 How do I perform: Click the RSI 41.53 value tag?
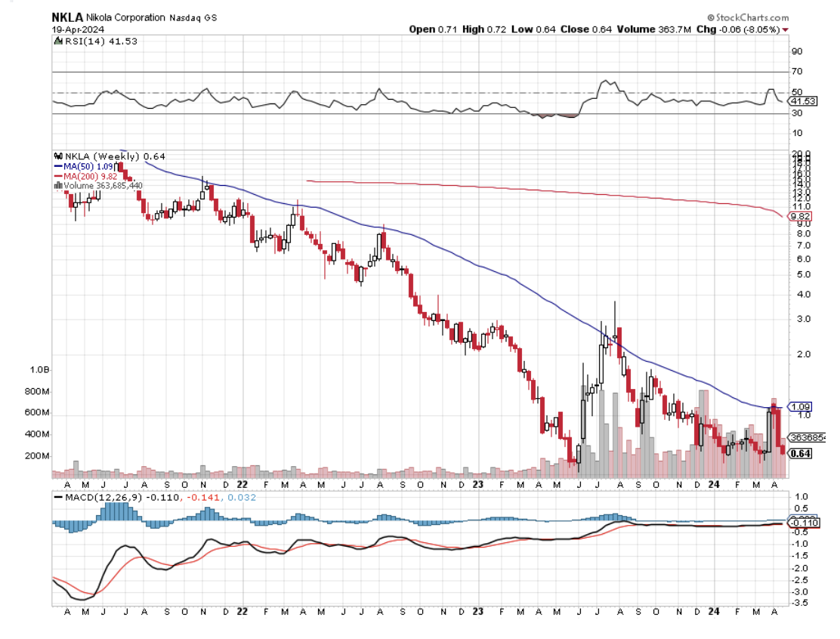click(x=801, y=100)
